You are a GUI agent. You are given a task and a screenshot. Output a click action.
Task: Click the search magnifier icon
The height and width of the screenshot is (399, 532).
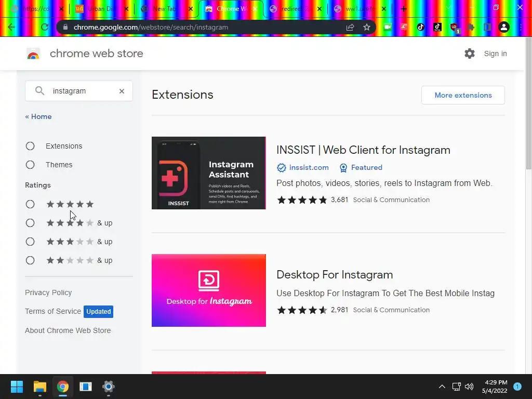(x=39, y=90)
